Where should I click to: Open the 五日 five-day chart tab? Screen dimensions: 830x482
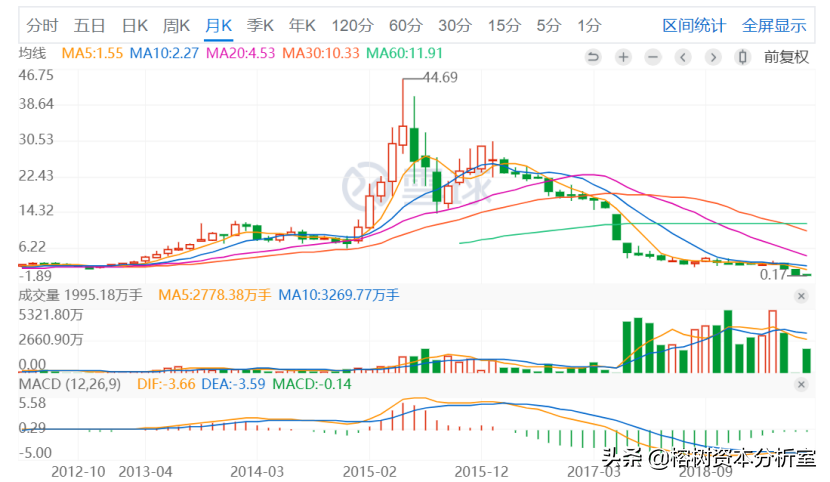[x=89, y=25]
